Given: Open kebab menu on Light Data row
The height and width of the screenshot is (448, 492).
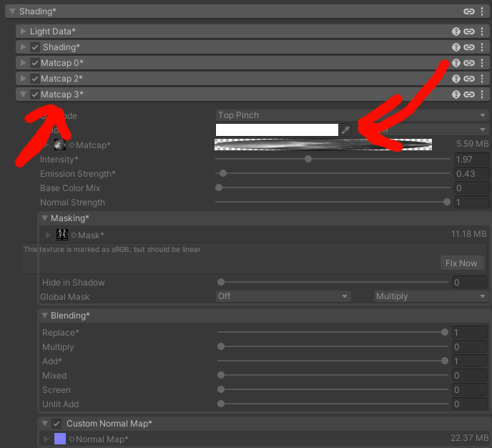Looking at the screenshot, I should pyautogui.click(x=482, y=31).
